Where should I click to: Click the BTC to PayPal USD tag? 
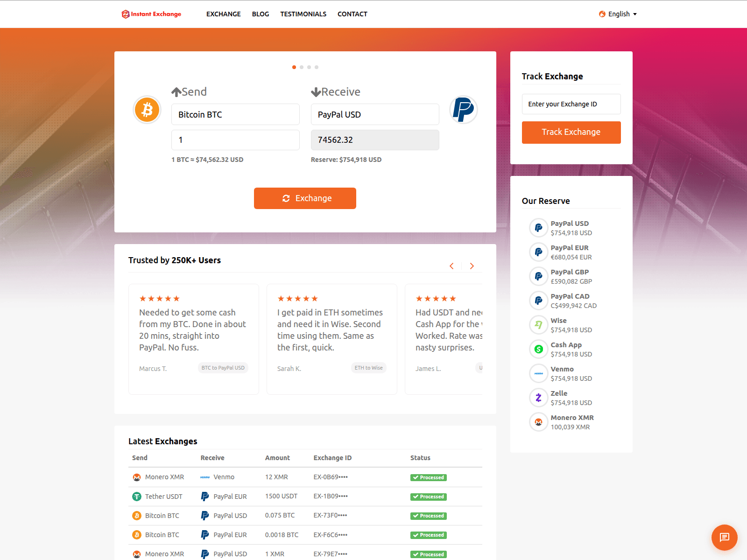pos(223,368)
